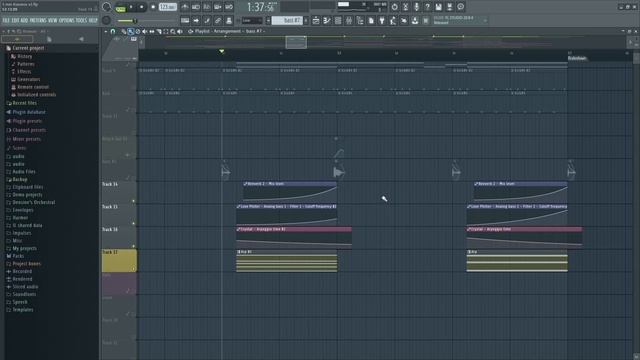Click the info icon at top toolbar end
This screenshot has height=360, width=640.
click(x=460, y=7)
